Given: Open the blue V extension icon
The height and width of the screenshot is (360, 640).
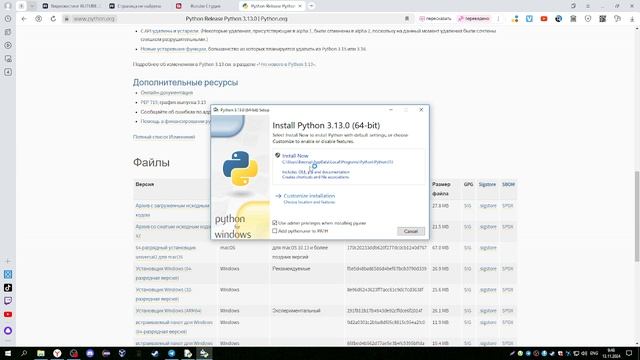Looking at the screenshot, I should pyautogui.click(x=529, y=19).
